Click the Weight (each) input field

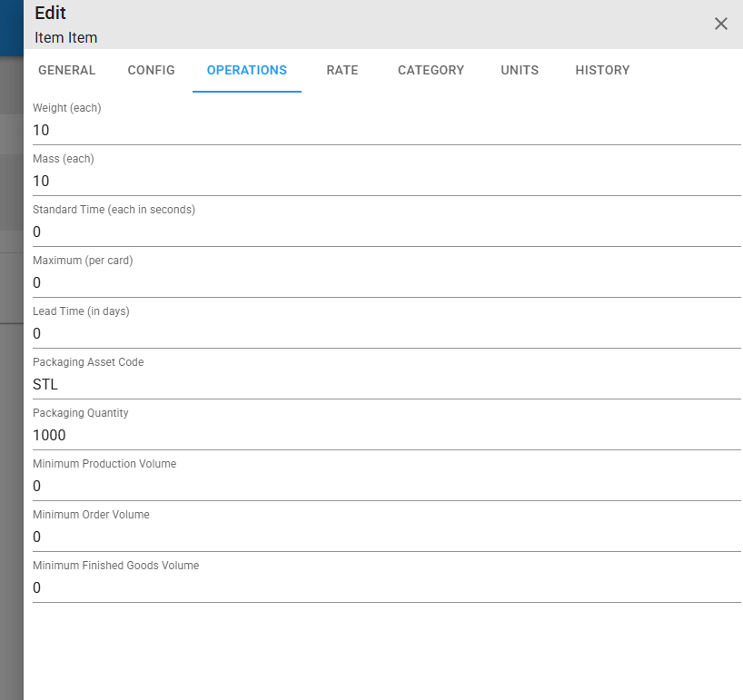click(387, 130)
